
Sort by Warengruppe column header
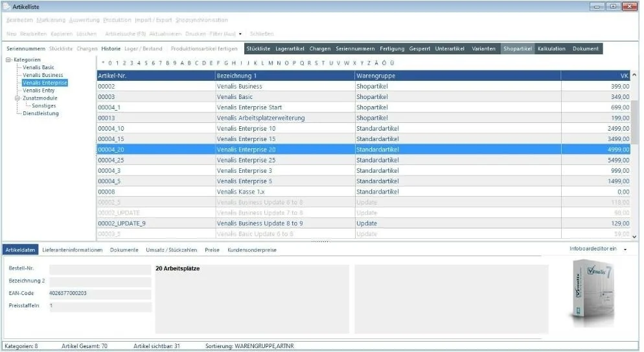[458, 76]
